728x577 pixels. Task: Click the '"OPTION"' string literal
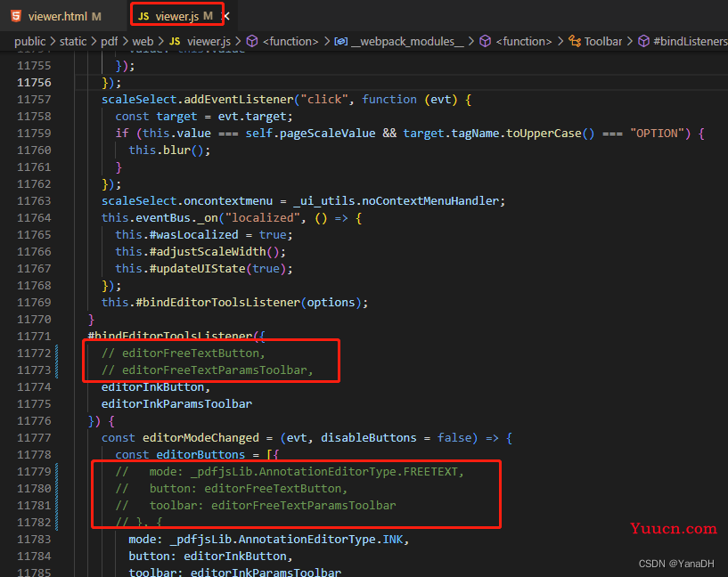coord(657,133)
